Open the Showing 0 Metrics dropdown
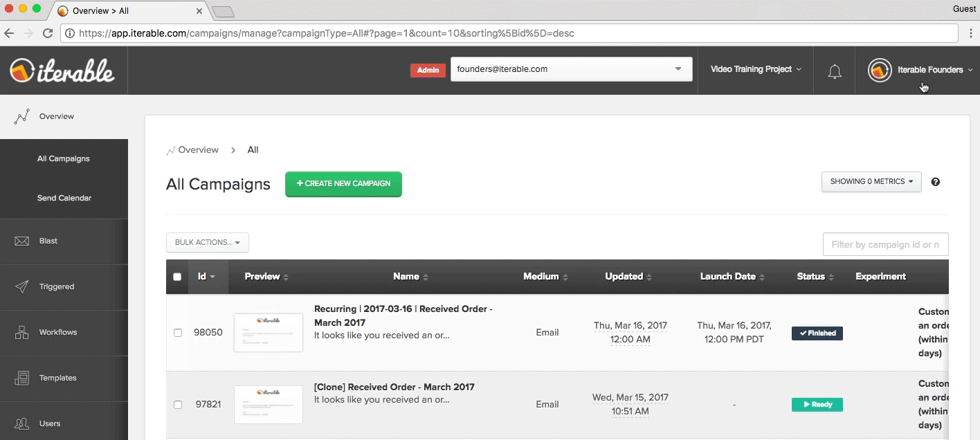Viewport: 980px width, 440px height. click(871, 182)
